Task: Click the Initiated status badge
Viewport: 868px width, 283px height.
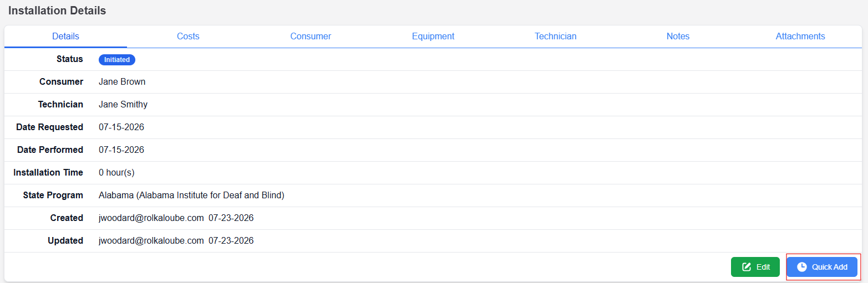Action: click(117, 60)
